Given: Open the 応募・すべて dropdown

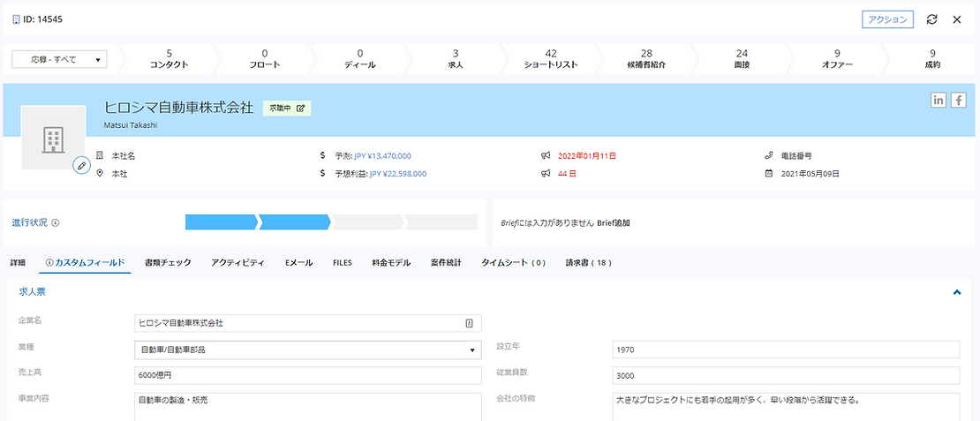Looking at the screenshot, I should point(58,60).
